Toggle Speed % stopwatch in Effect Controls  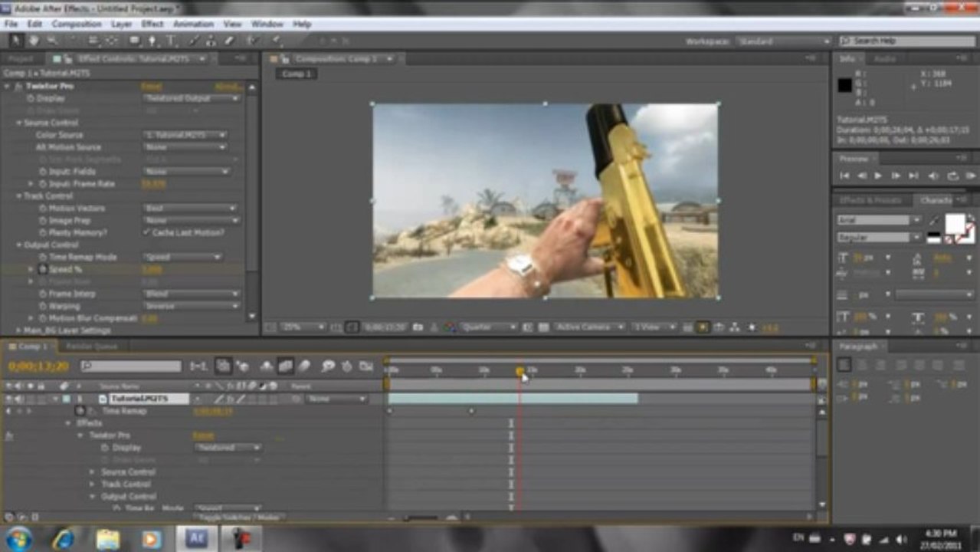click(x=43, y=269)
